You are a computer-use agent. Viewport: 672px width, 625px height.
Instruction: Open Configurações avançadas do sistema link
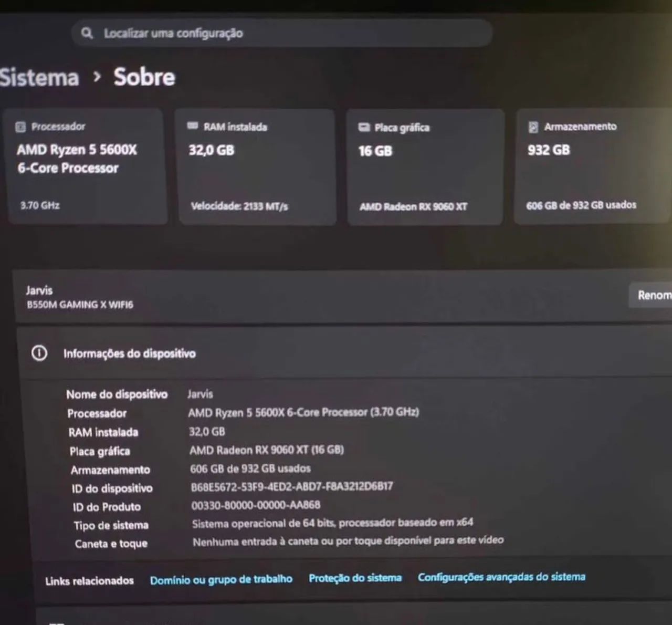click(501, 577)
